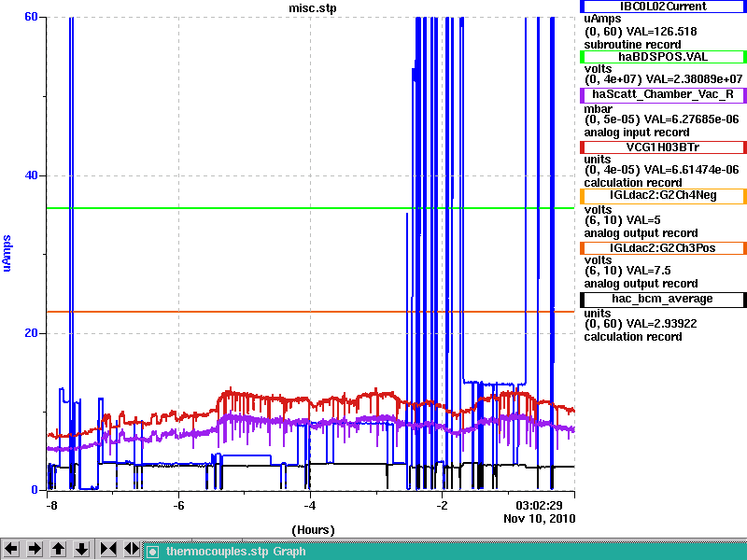The width and height of the screenshot is (747, 560).
Task: Select the IBC0L02Current legend entry
Action: (663, 7)
